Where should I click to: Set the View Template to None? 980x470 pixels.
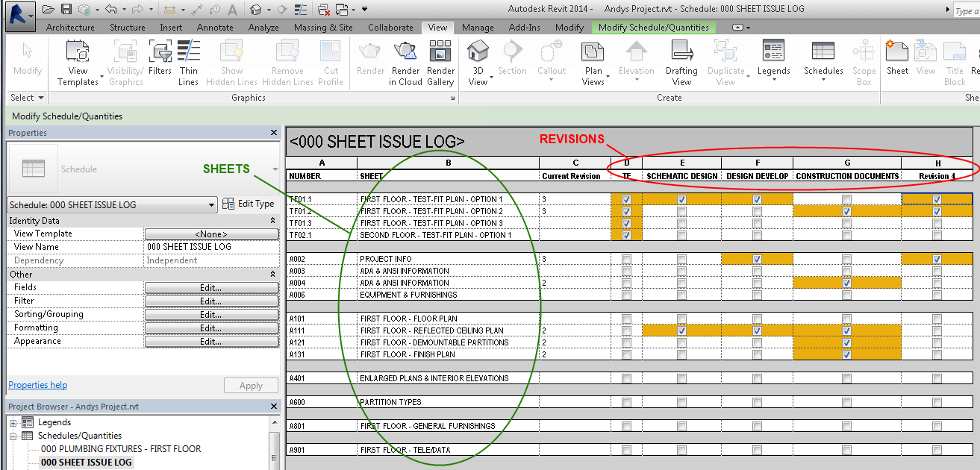pyautogui.click(x=211, y=234)
